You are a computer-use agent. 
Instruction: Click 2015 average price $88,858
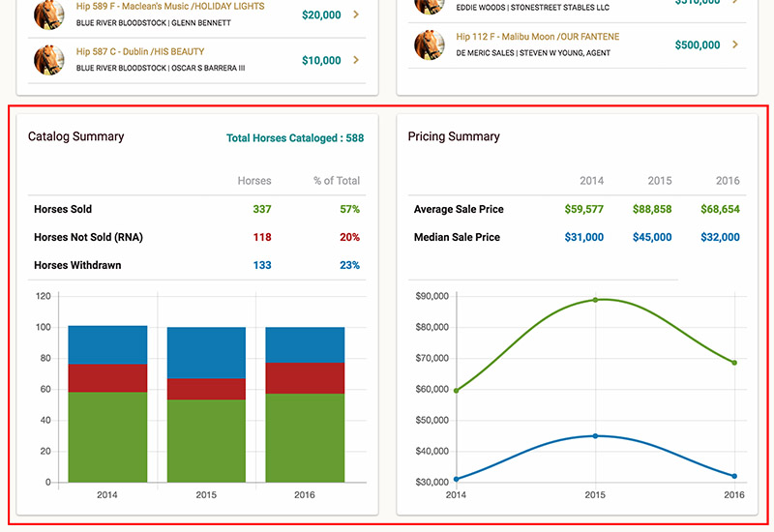[652, 209]
